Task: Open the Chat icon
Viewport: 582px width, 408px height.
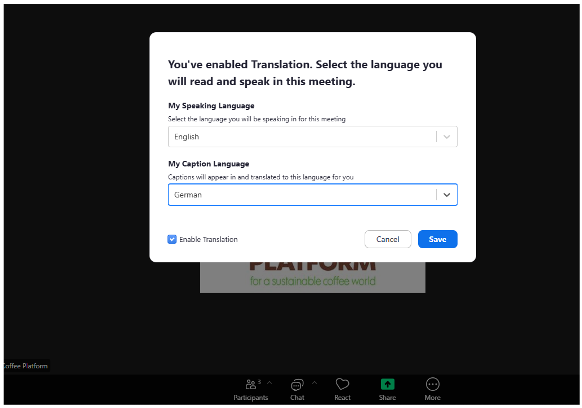Action: pyautogui.click(x=297, y=385)
